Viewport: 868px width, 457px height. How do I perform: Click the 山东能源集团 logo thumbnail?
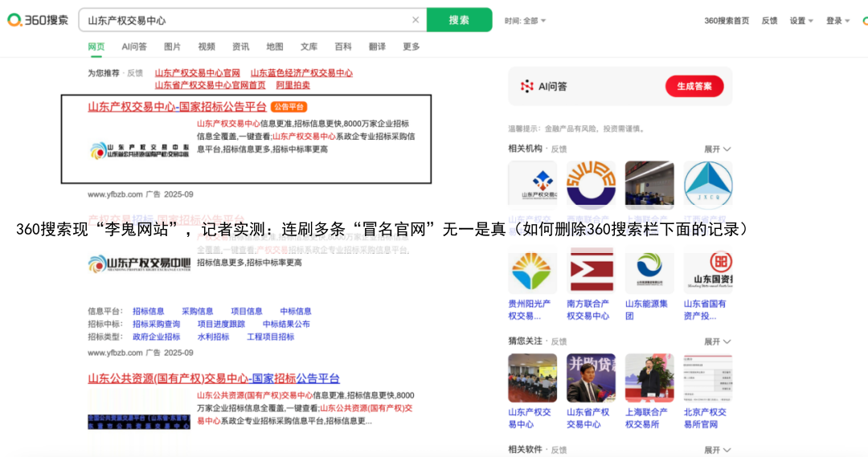pyautogui.click(x=649, y=271)
